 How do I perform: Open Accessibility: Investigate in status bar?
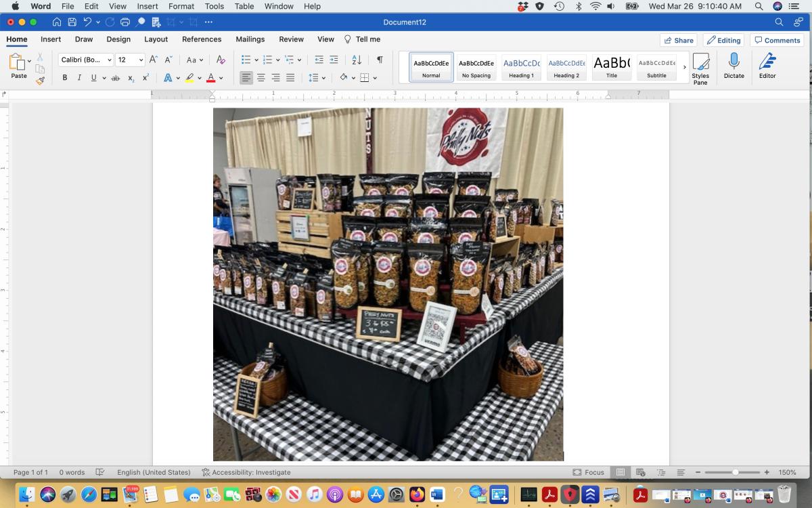pos(246,472)
